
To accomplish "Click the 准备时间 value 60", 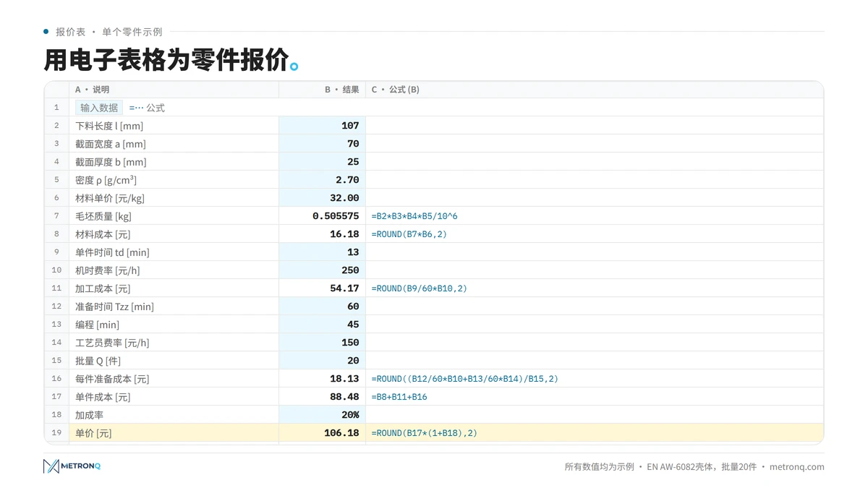I will tap(322, 307).
